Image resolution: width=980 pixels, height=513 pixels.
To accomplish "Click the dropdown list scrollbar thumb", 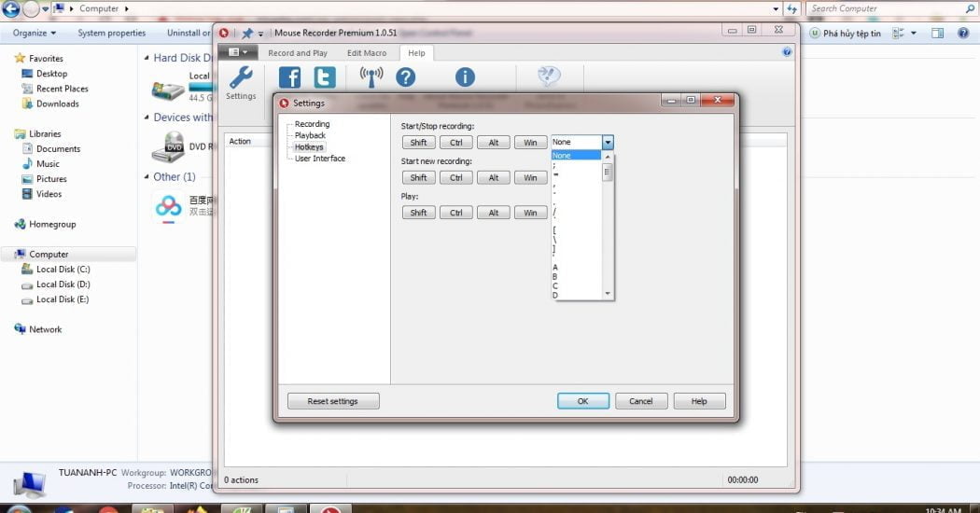I will coord(608,172).
